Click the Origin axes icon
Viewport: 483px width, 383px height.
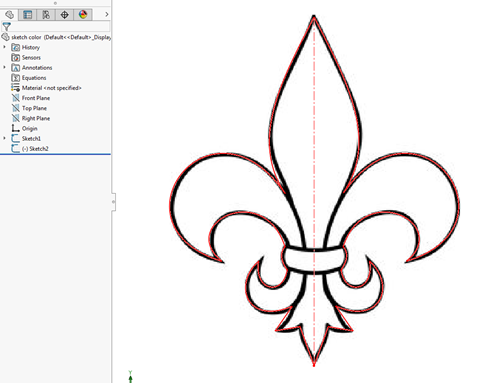pyautogui.click(x=16, y=128)
